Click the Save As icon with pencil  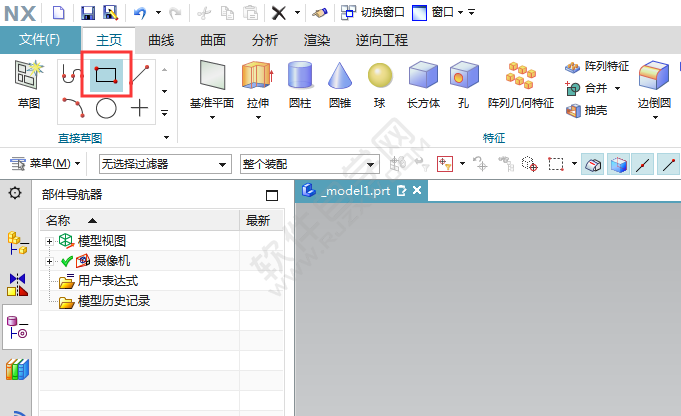tap(111, 13)
